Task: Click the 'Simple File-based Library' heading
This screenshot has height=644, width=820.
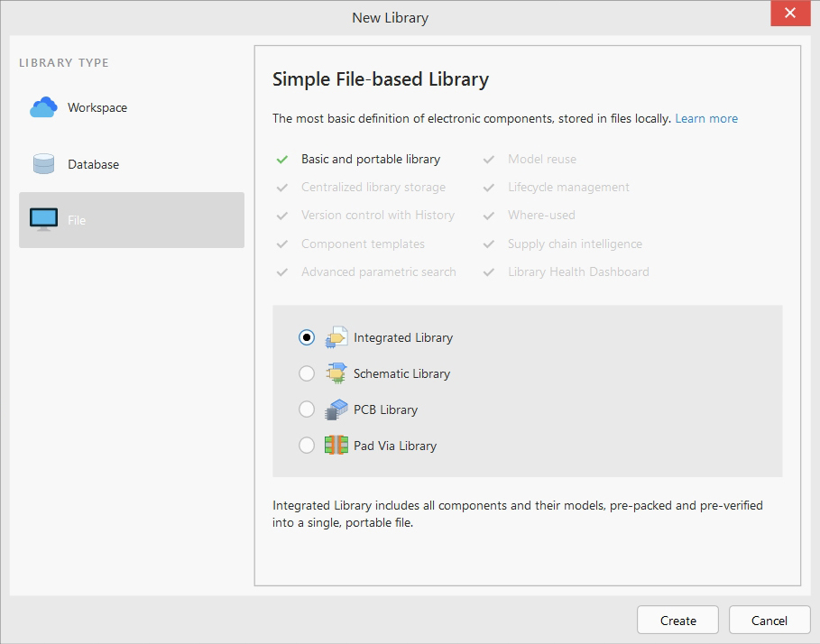Action: (380, 79)
